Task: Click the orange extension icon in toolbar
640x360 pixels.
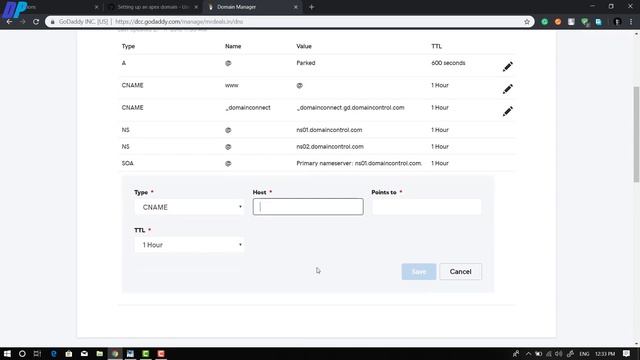Action: click(x=558, y=22)
